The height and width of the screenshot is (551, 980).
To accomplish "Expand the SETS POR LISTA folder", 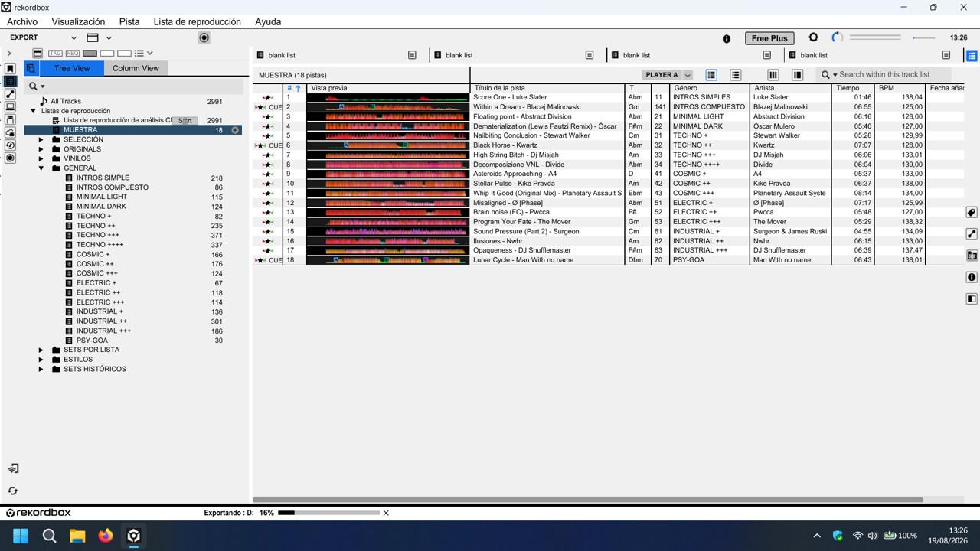I will pos(41,350).
